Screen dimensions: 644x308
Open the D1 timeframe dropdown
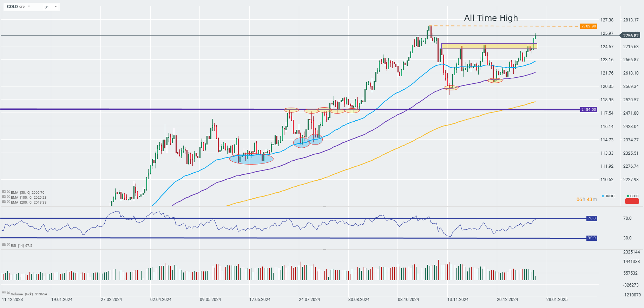55,7
